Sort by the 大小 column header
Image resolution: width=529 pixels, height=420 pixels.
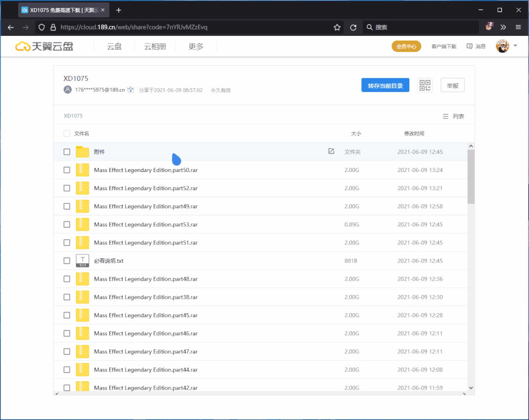click(356, 133)
